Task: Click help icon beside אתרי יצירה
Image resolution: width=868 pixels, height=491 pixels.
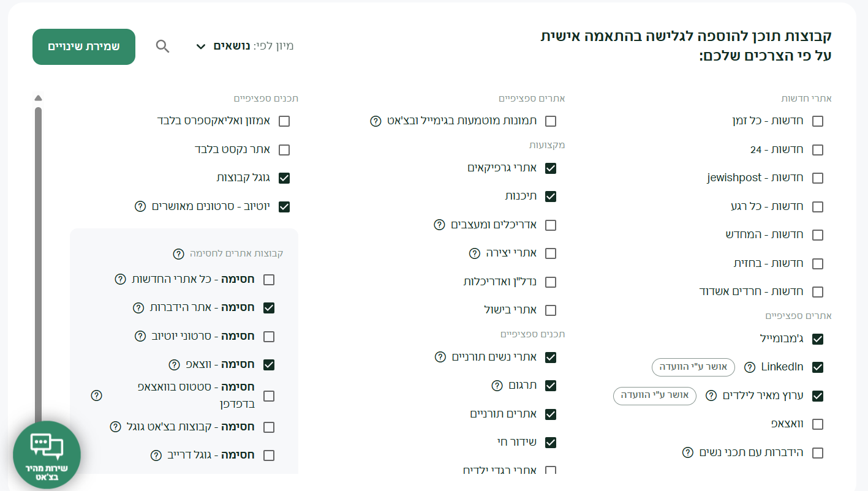Action: tap(474, 253)
